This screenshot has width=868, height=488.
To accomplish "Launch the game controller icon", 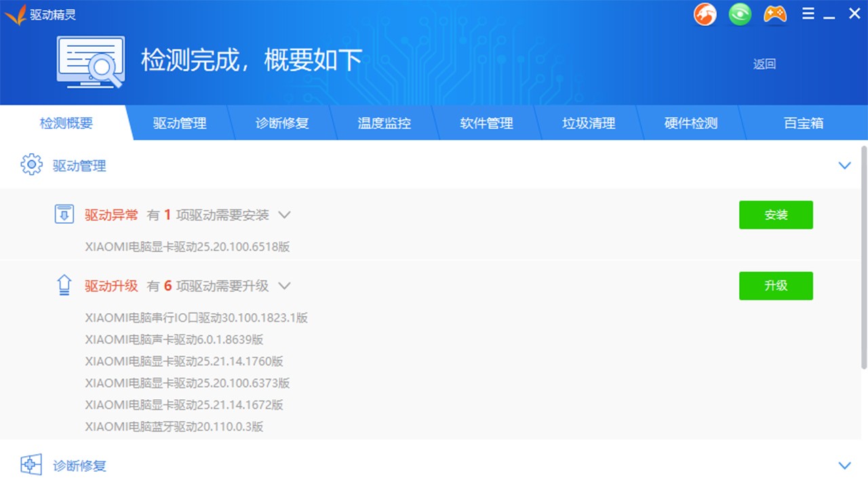I will (x=775, y=14).
